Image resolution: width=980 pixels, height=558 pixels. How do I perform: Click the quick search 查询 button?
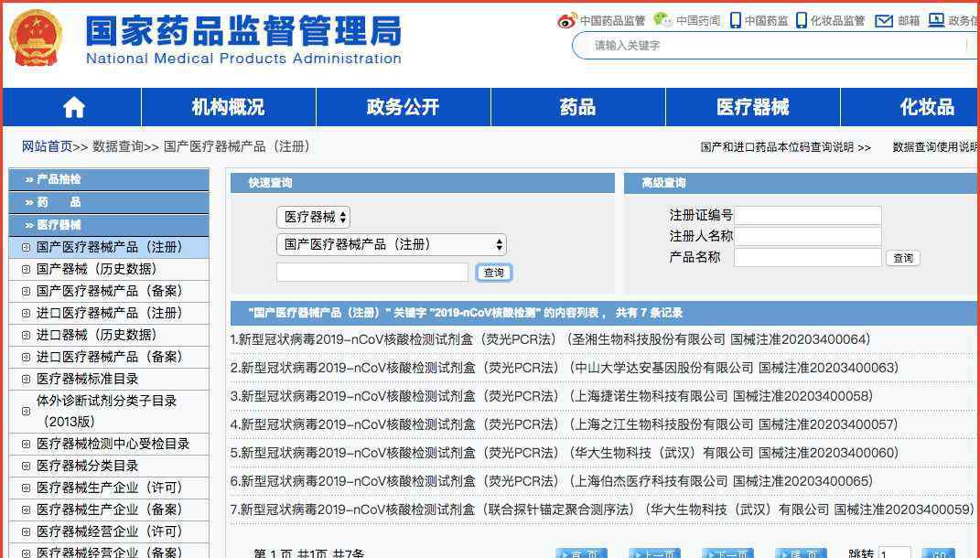click(x=494, y=273)
